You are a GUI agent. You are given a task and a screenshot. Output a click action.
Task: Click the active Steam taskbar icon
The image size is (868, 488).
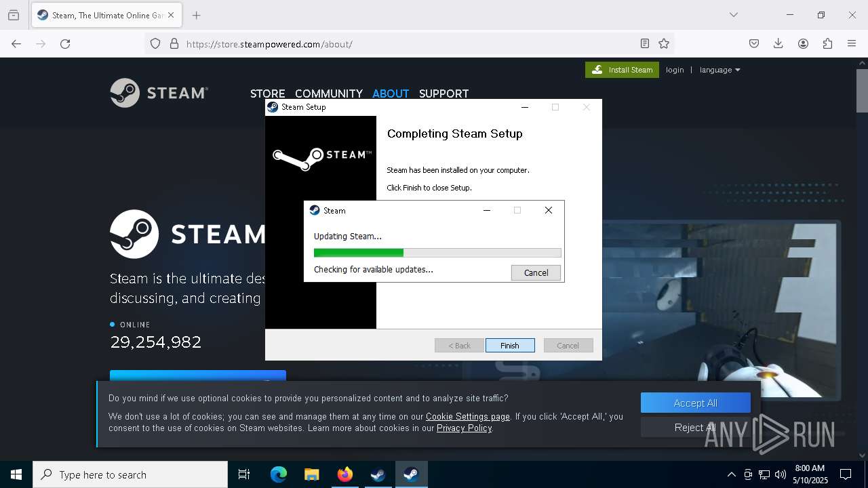pyautogui.click(x=411, y=474)
